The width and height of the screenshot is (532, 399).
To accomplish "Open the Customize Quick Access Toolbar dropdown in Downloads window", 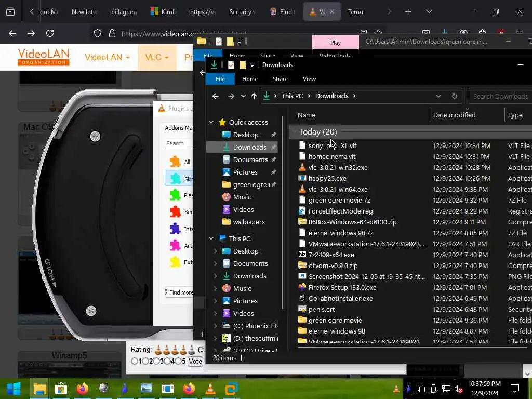I will (x=252, y=65).
